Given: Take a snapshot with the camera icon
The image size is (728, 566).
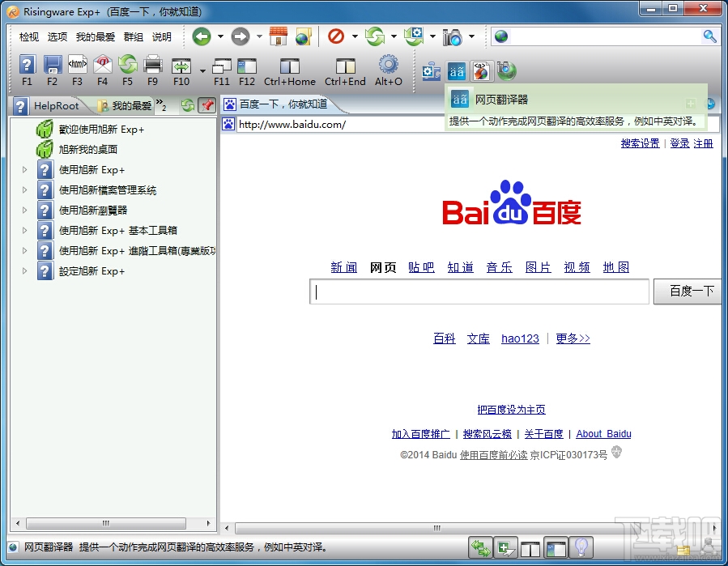Looking at the screenshot, I should point(452,37).
